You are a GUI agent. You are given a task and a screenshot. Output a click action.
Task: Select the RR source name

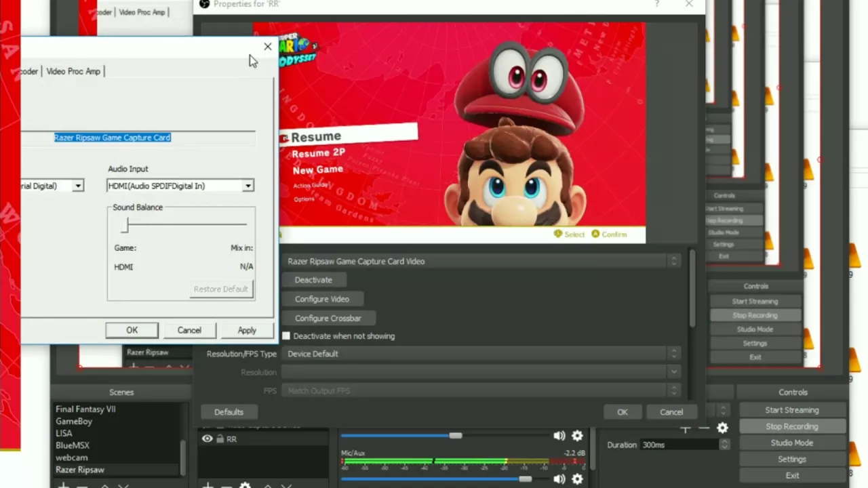click(x=232, y=439)
